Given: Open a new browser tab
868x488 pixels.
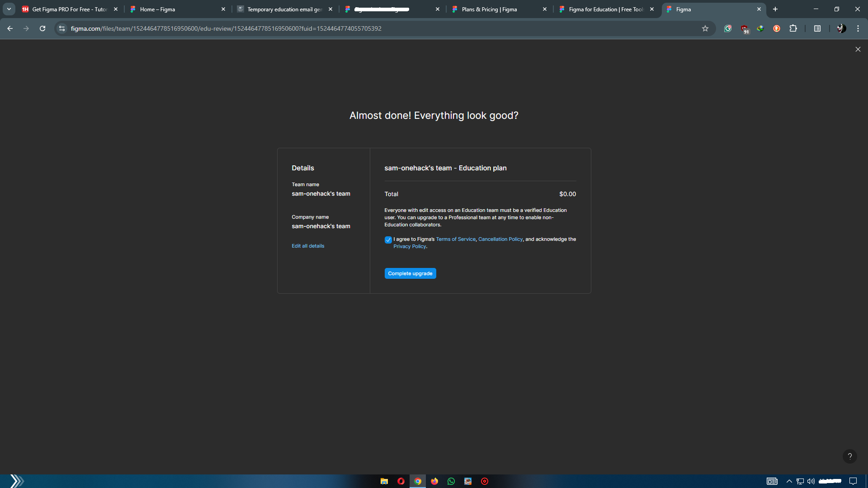Looking at the screenshot, I should point(775,9).
